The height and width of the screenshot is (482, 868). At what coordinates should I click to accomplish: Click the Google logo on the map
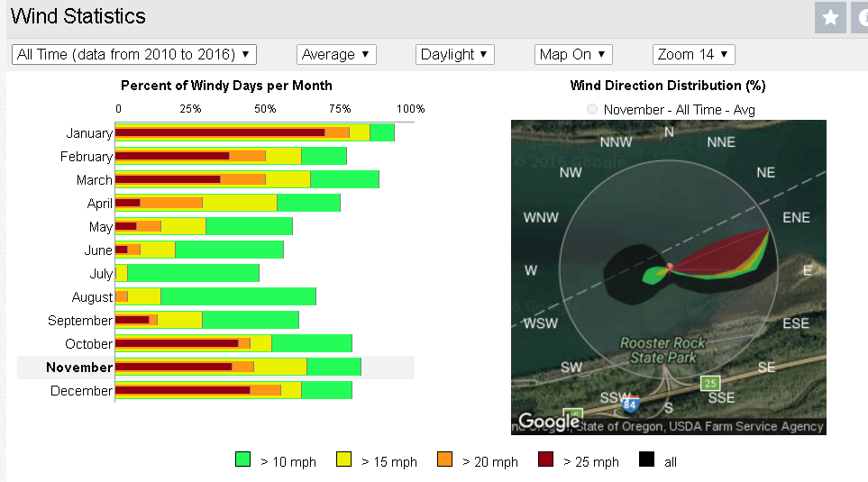pos(549,423)
